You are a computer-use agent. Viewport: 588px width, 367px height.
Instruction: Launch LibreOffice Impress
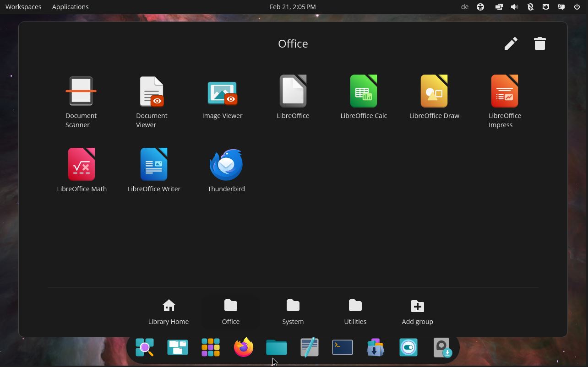point(505,102)
